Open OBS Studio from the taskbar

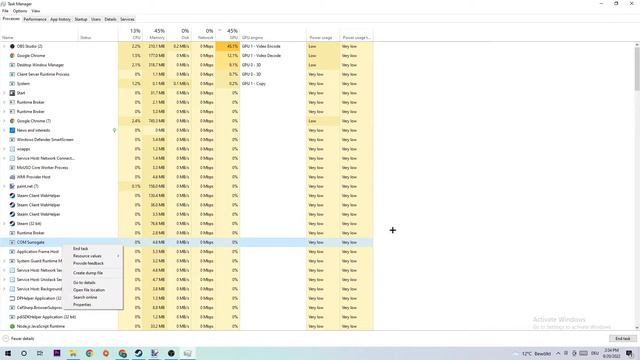tap(171, 353)
